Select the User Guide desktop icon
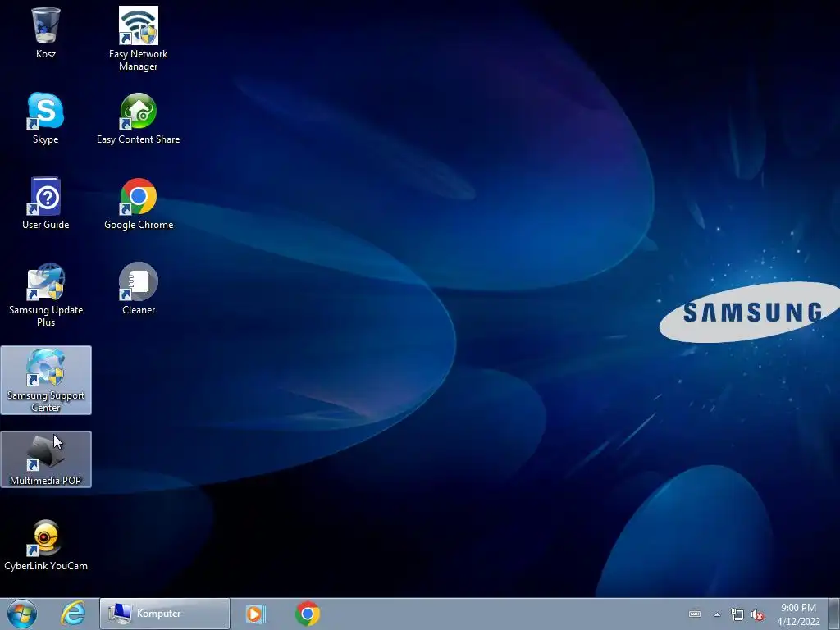This screenshot has width=840, height=630. 46,203
